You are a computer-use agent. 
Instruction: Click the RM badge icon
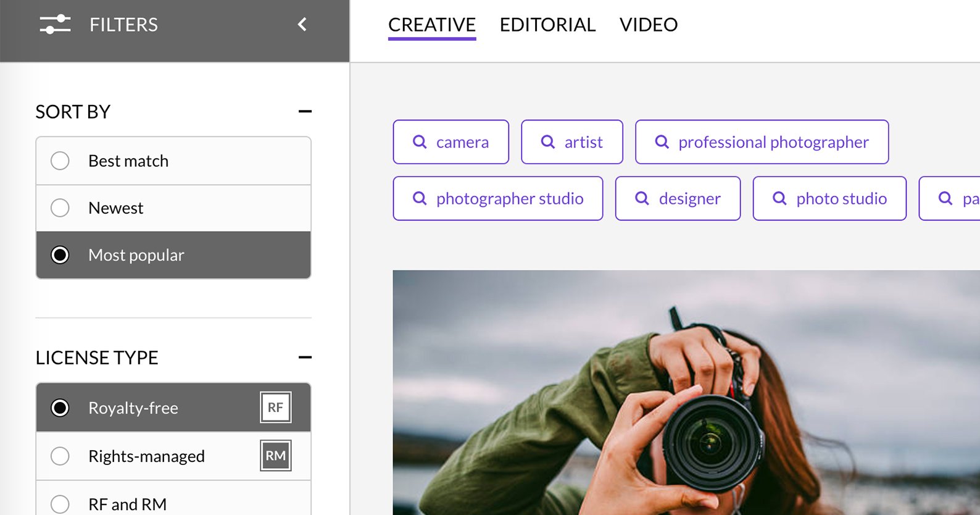275,456
